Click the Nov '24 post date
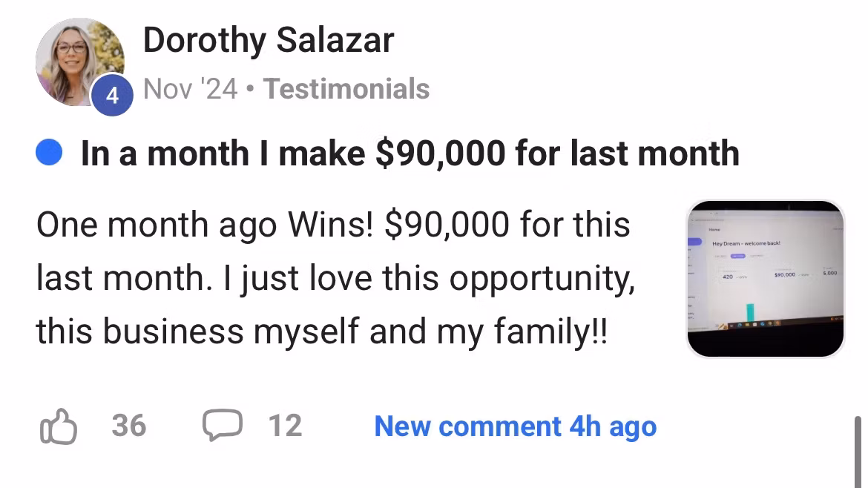Viewport: 868px width, 488px height. (190, 89)
